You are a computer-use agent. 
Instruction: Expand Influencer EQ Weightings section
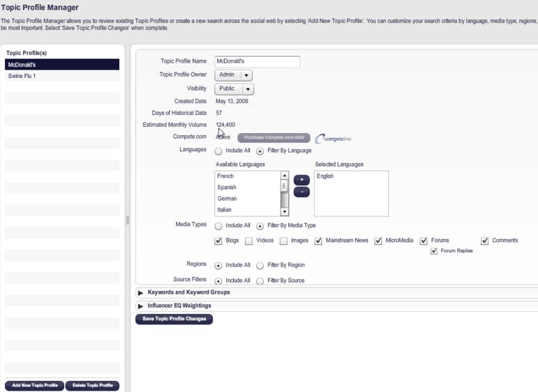tap(141, 306)
